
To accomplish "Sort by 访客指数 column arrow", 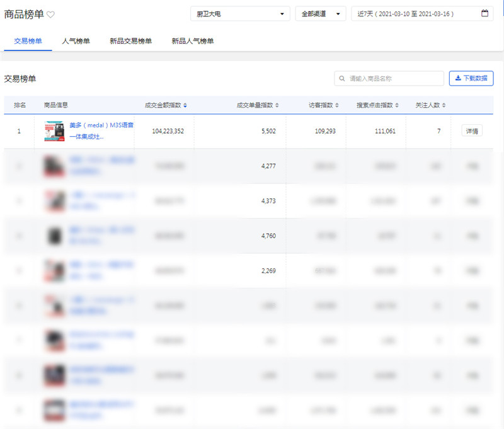I will [x=337, y=105].
